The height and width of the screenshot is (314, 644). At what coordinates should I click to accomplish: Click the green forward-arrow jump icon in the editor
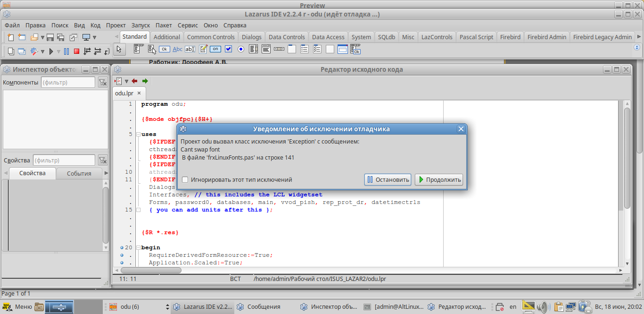tap(145, 81)
